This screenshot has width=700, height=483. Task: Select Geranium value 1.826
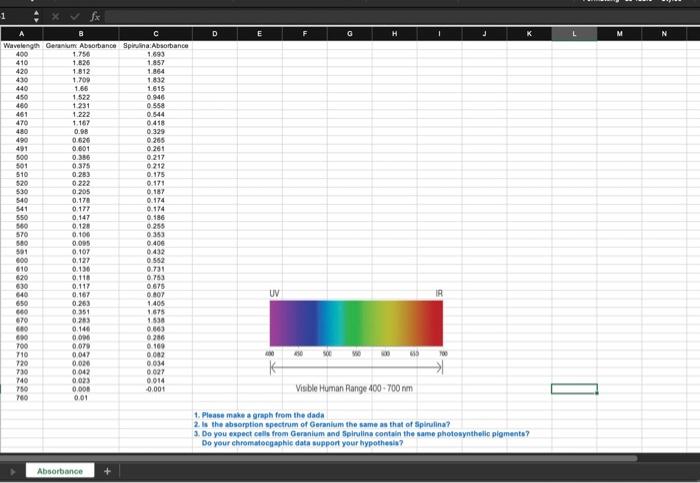point(81,63)
